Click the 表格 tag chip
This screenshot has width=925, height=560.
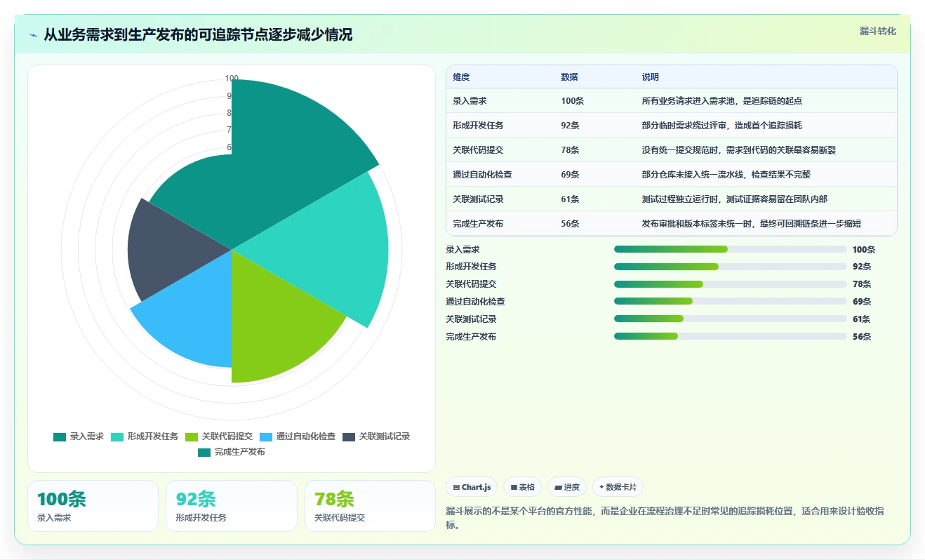click(522, 487)
